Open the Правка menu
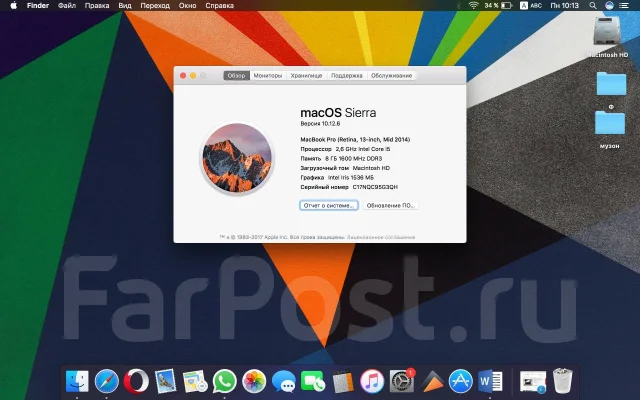The image size is (640, 400). click(97, 5)
